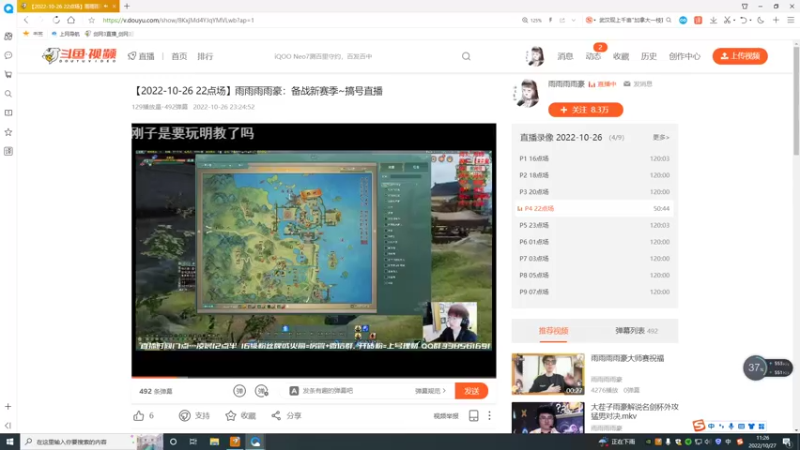Open File Explorer on taskbar
The height and width of the screenshot is (450, 800).
click(214, 442)
